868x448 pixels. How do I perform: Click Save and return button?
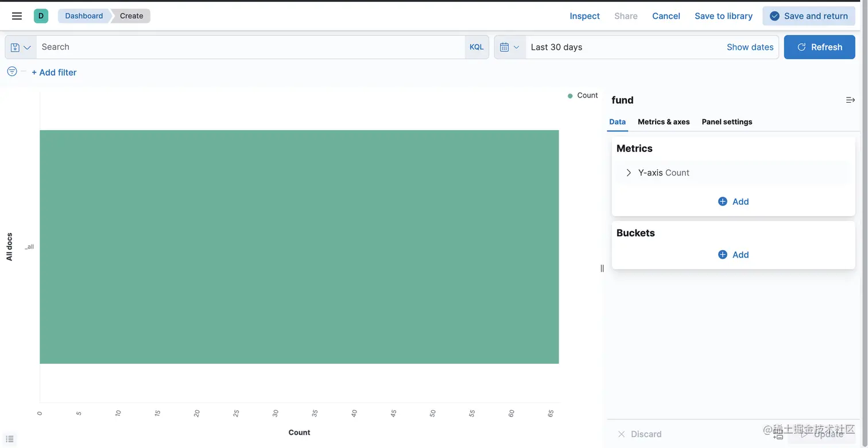(x=808, y=16)
